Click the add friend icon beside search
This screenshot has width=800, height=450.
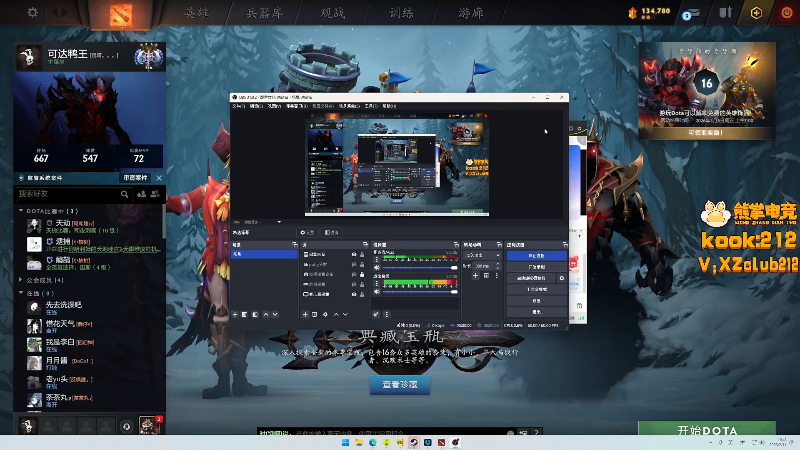click(x=141, y=194)
